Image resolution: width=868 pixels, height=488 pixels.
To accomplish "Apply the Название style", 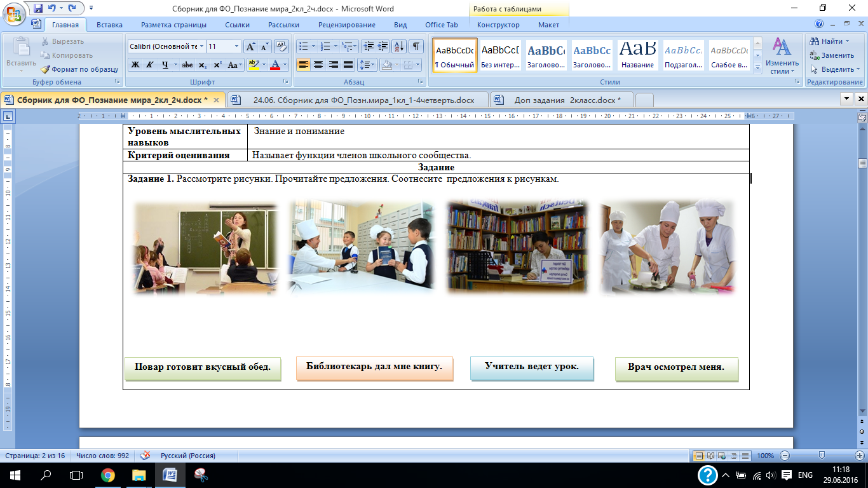I will (638, 55).
